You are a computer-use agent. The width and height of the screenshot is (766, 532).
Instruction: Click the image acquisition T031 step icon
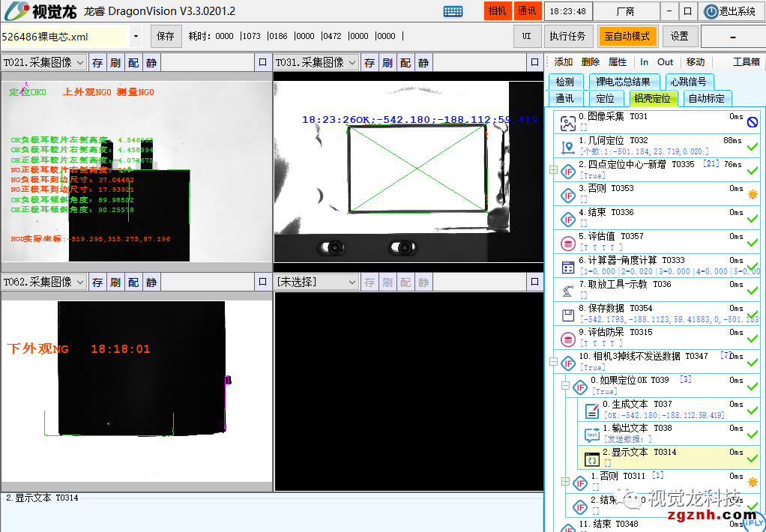coord(568,123)
